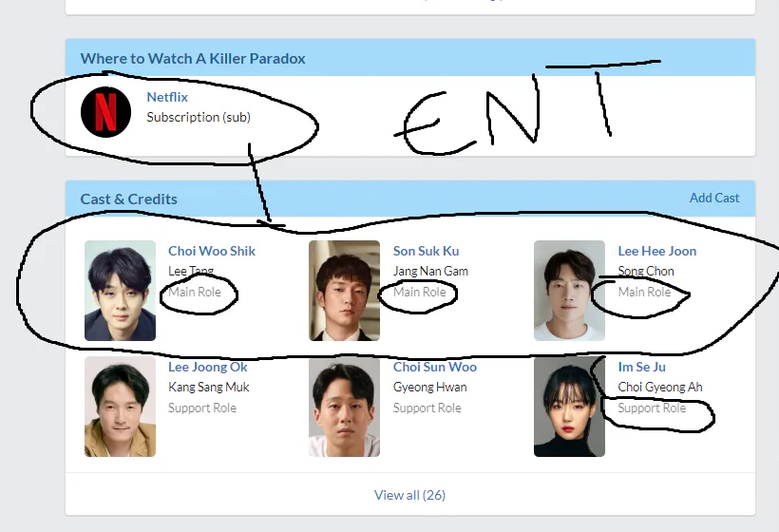The image size is (779, 532).
Task: Click the Im Se Ju name link
Action: click(x=642, y=367)
